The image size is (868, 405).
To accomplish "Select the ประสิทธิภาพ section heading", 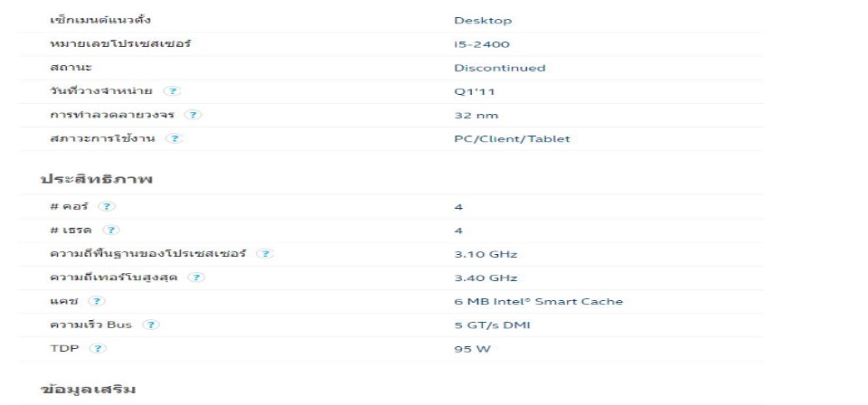I will pos(97,178).
